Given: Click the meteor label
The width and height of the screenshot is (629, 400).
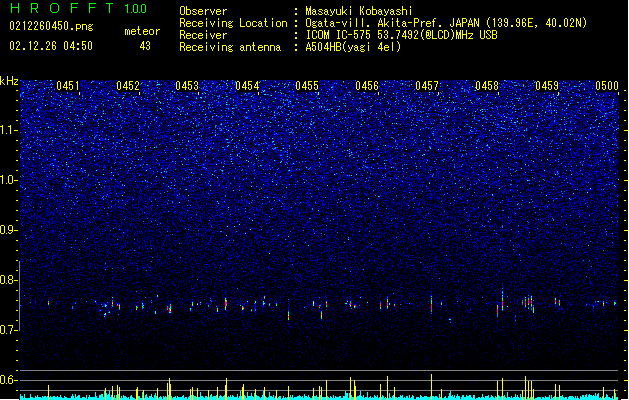Looking at the screenshot, I should click(x=142, y=31).
